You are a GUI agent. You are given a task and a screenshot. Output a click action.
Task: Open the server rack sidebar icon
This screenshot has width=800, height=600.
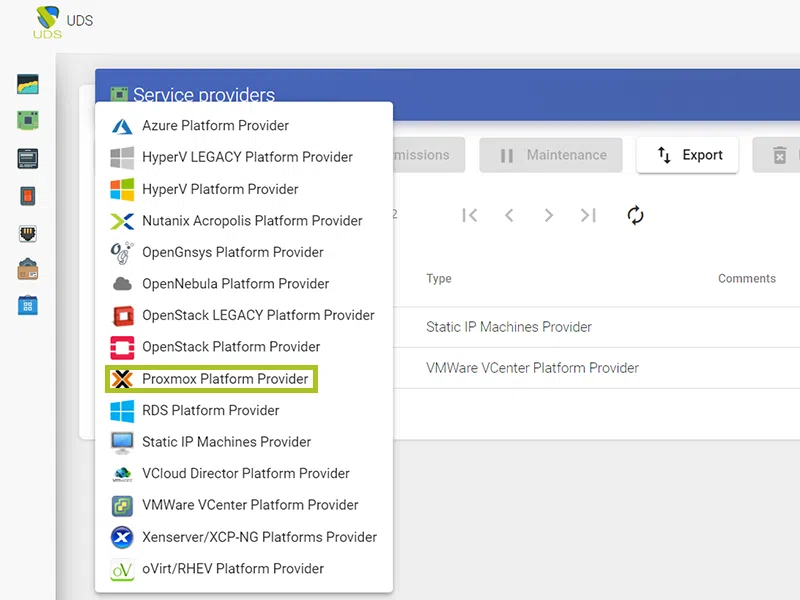tap(28, 159)
